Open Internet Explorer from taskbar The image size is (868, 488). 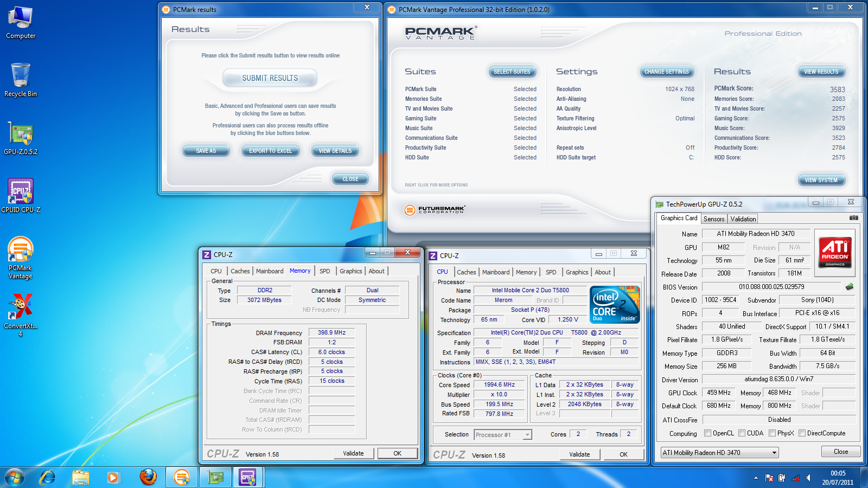tap(47, 477)
